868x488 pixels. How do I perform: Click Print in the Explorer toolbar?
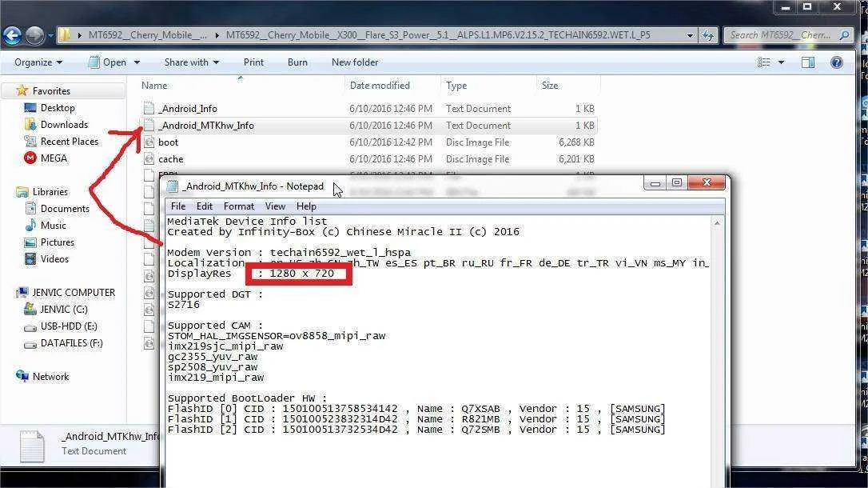pos(253,62)
